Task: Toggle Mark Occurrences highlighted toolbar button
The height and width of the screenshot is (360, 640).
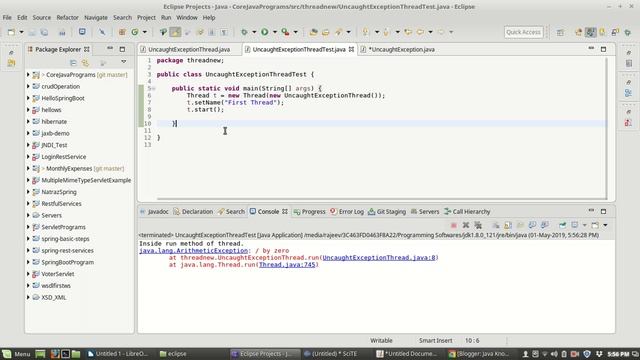Action: tap(175, 32)
